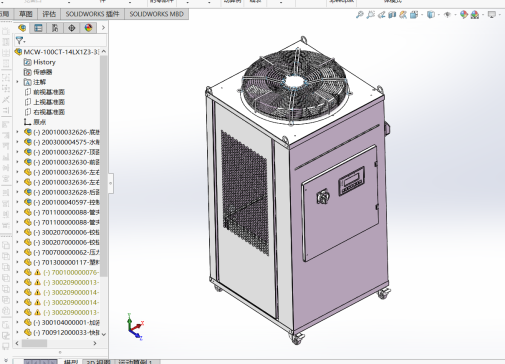This screenshot has height=364, width=505.
Task: Click the feature tree vertical scrollbar thumb
Action: point(104,166)
